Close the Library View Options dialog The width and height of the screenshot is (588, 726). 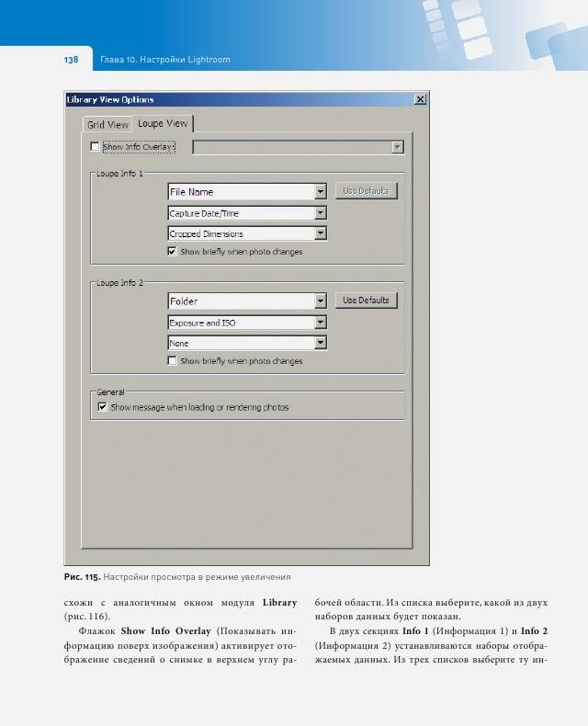421,99
